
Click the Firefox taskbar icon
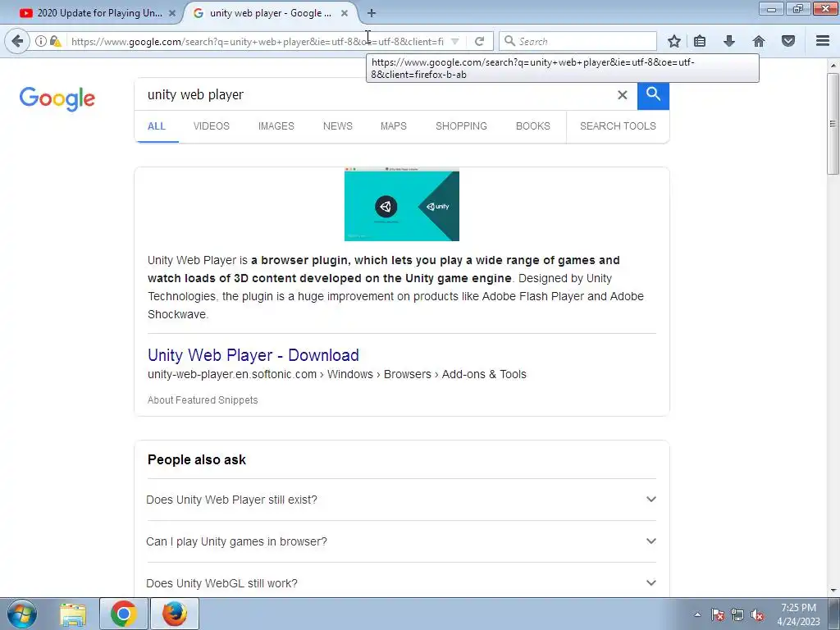point(175,614)
